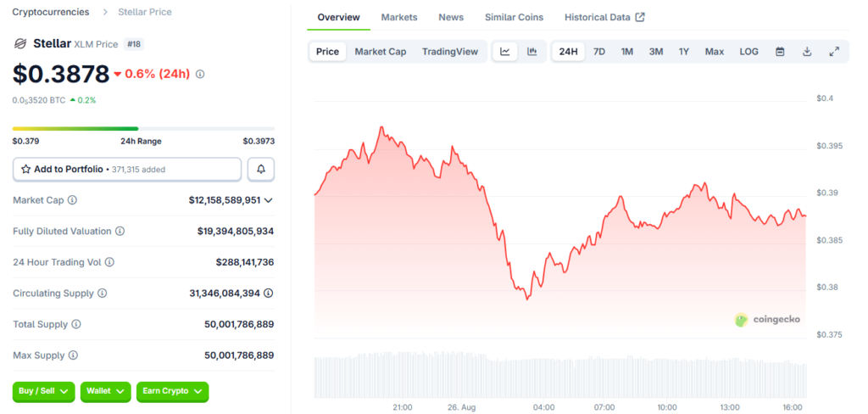Screen dimensions: 868x414
Task: Click info icon next to Market Cap
Action: 72,200
